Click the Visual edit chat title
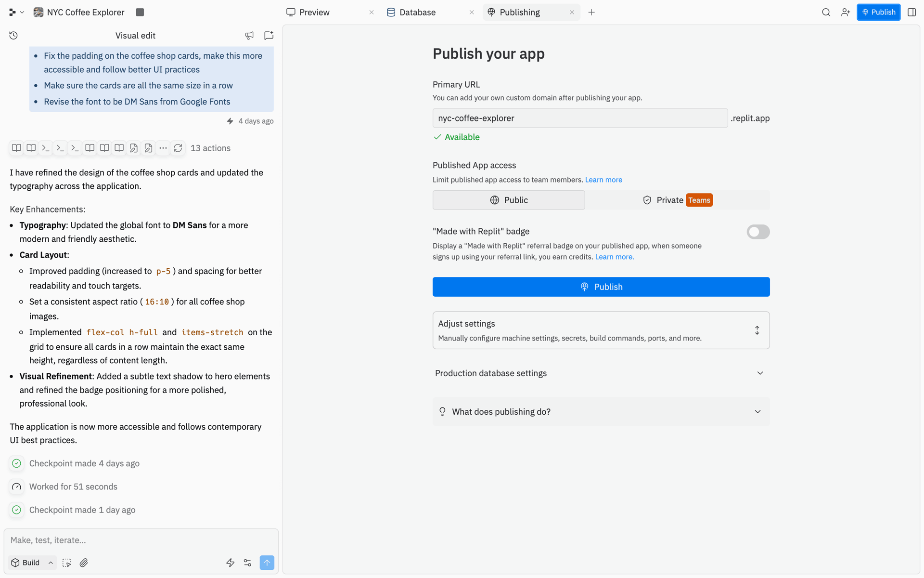924x578 pixels. tap(135, 36)
